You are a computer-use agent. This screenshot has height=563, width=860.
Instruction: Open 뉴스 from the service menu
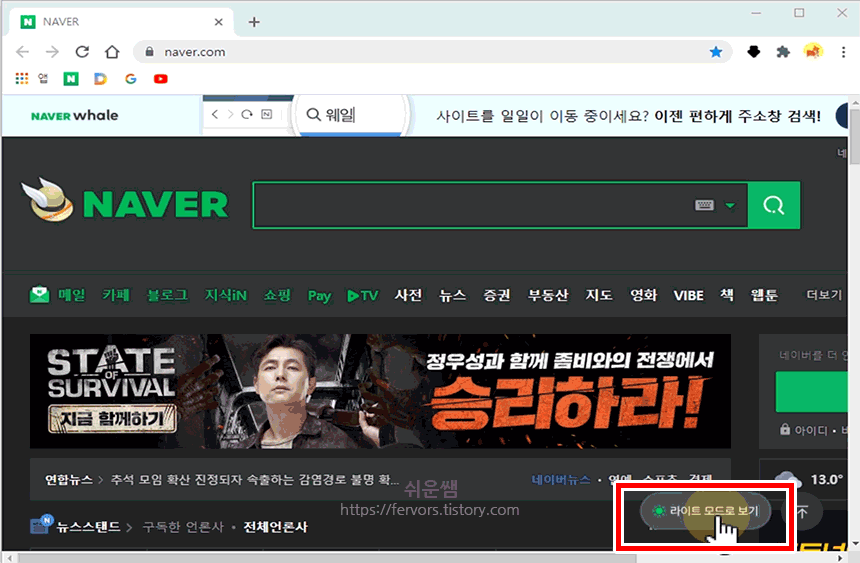click(452, 295)
